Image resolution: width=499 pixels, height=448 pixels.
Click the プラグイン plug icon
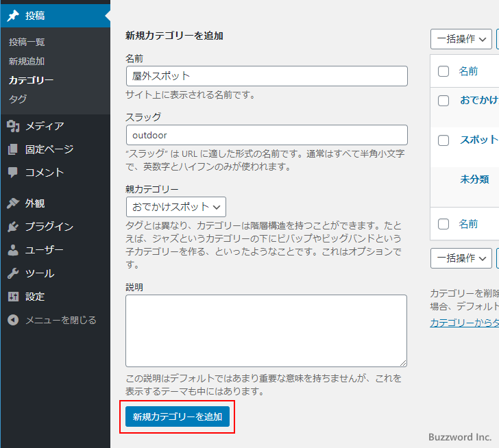[x=13, y=227]
